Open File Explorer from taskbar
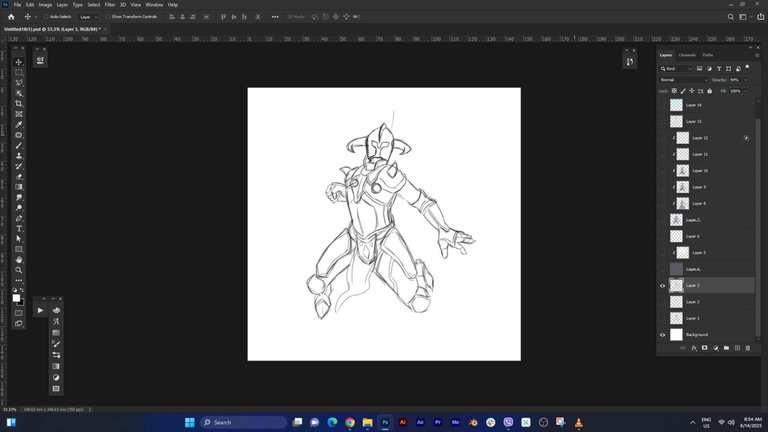The width and height of the screenshot is (768, 432). [x=367, y=423]
